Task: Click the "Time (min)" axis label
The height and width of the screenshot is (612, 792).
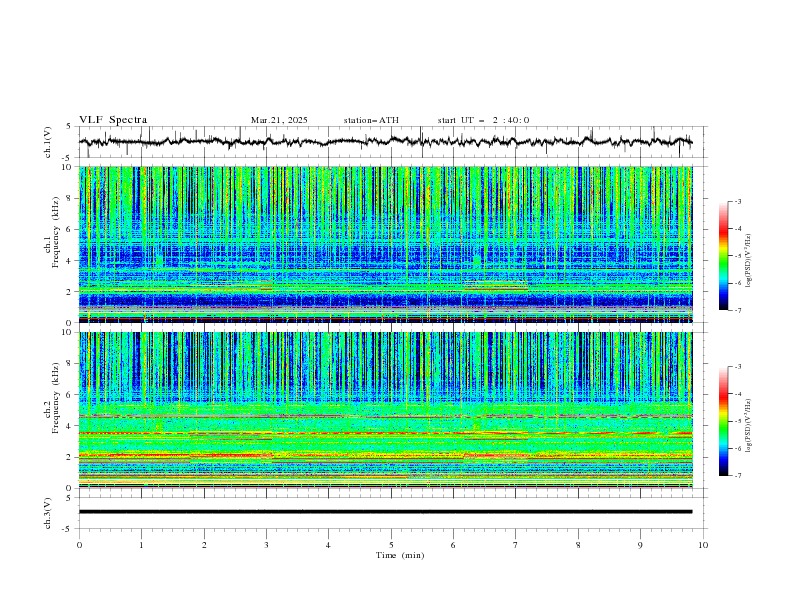Action: [x=400, y=555]
